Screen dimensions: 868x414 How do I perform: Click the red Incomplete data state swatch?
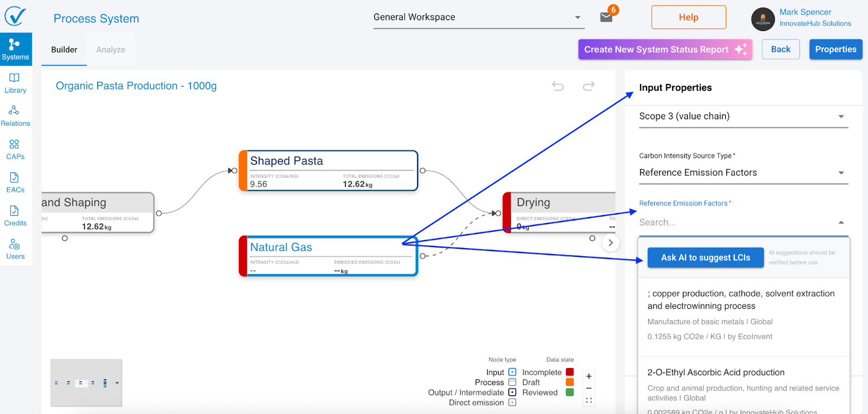(570, 372)
